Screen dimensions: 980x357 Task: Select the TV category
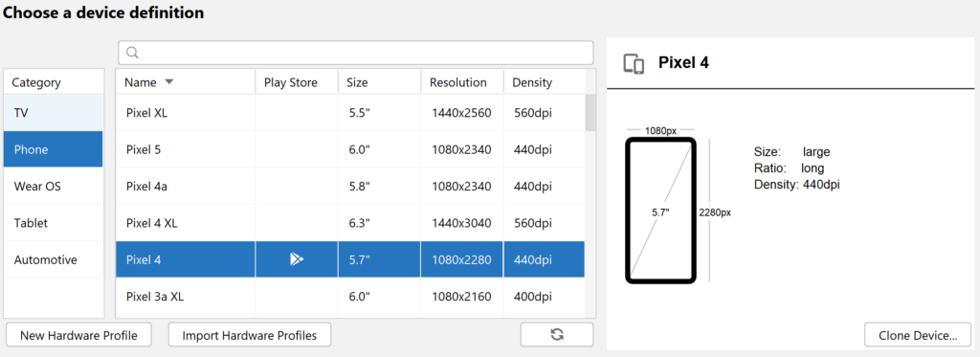tap(54, 113)
